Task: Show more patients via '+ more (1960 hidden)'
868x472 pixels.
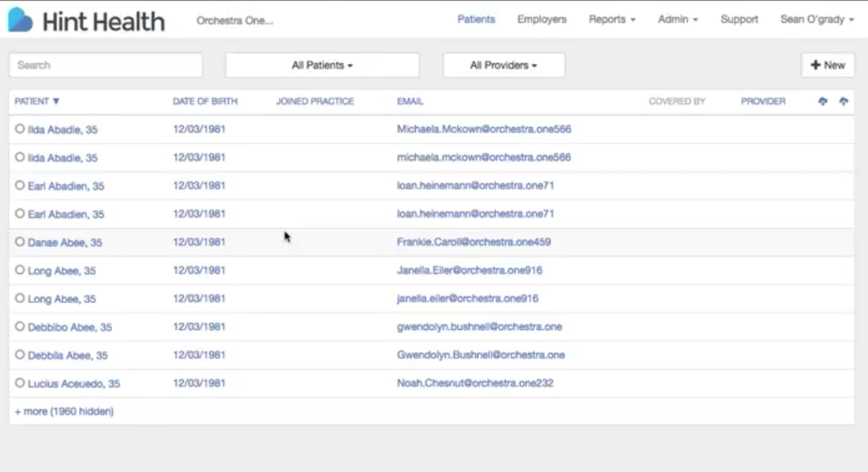Action: (x=64, y=411)
